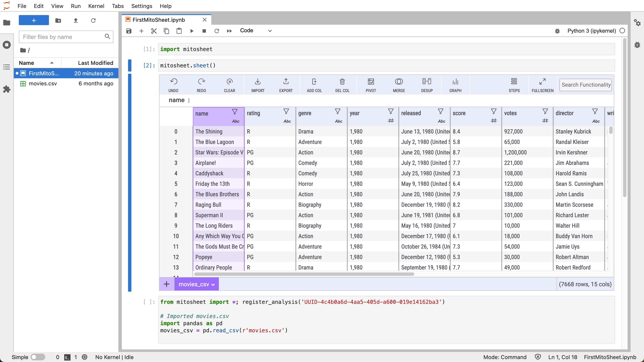Viewport: 644px width, 362px height.
Task: Click IMPORT to load new data
Action: pos(257,85)
